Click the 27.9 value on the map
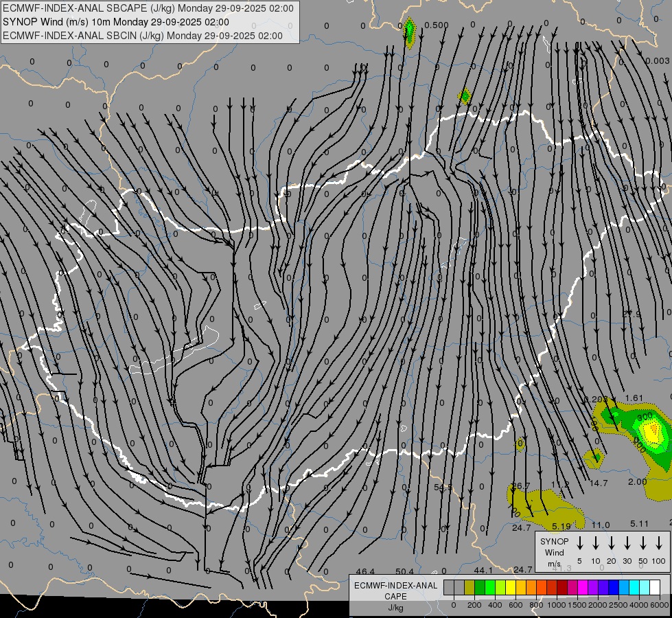The image size is (672, 618). [632, 314]
